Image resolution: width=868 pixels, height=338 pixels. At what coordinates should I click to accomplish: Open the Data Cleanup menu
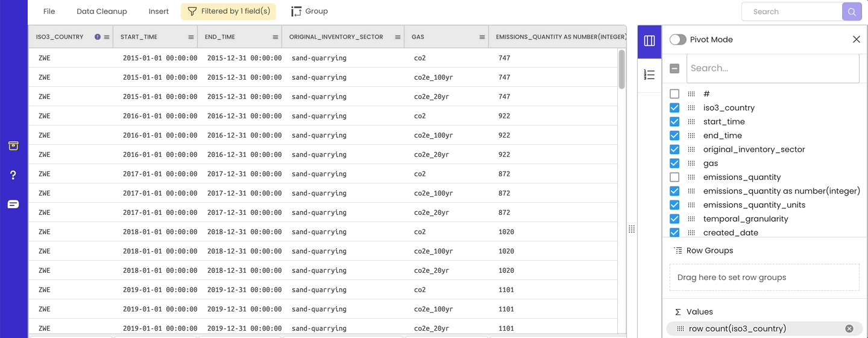coord(102,11)
